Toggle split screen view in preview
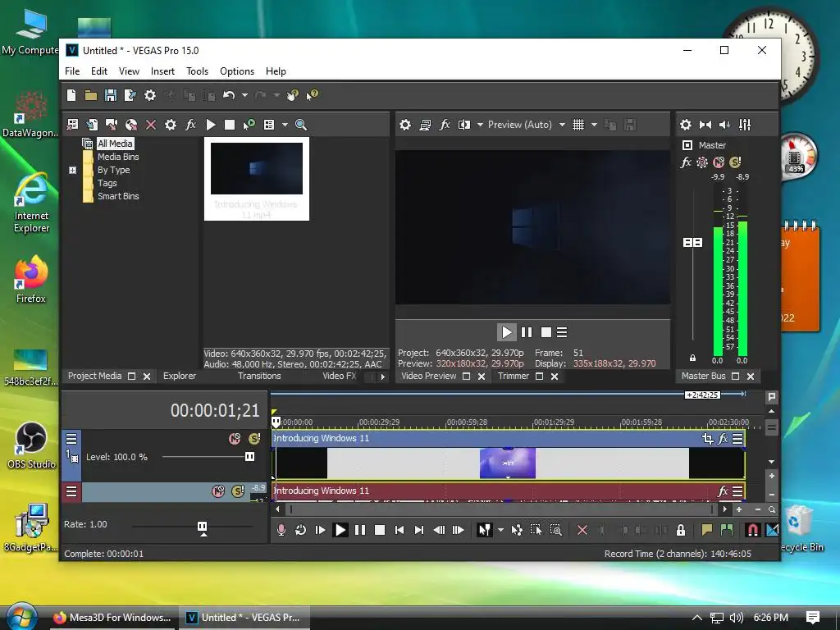The image size is (840, 630). click(x=464, y=125)
